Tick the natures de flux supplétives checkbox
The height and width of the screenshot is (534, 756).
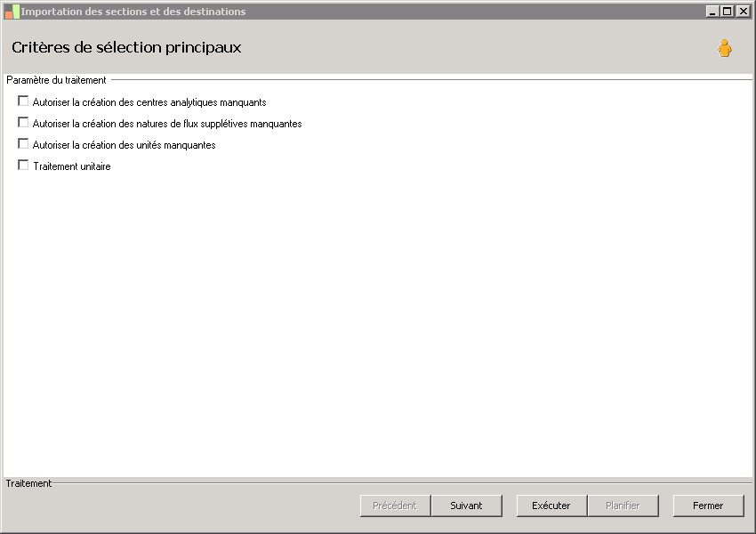click(x=23, y=123)
